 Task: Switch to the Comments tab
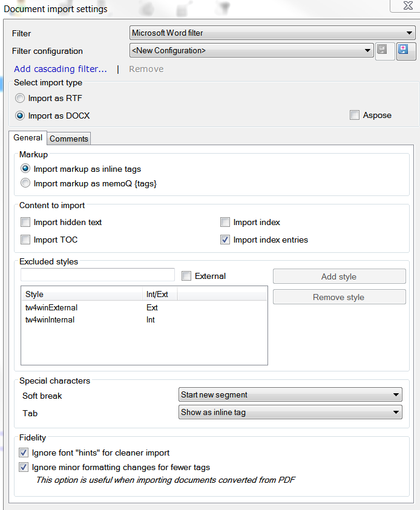coord(68,139)
